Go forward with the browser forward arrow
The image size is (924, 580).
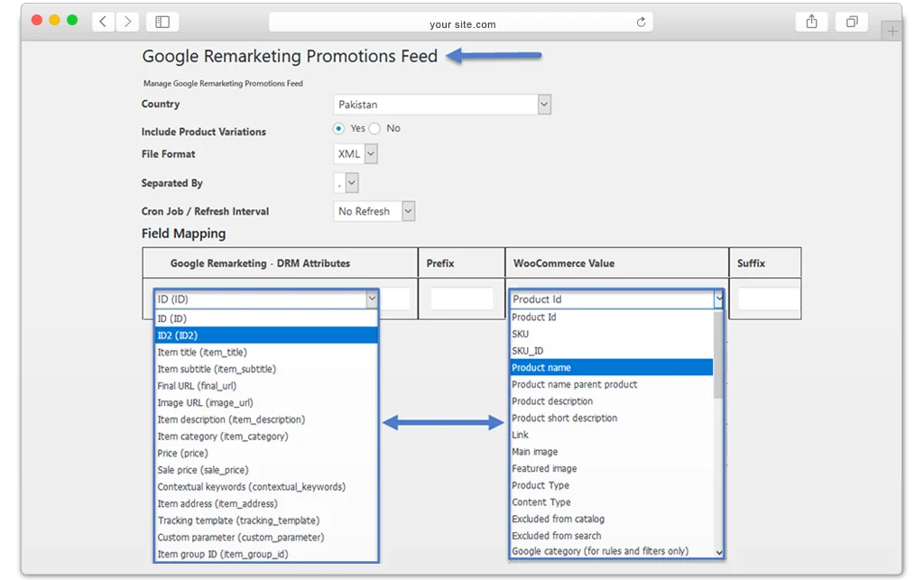click(x=126, y=22)
